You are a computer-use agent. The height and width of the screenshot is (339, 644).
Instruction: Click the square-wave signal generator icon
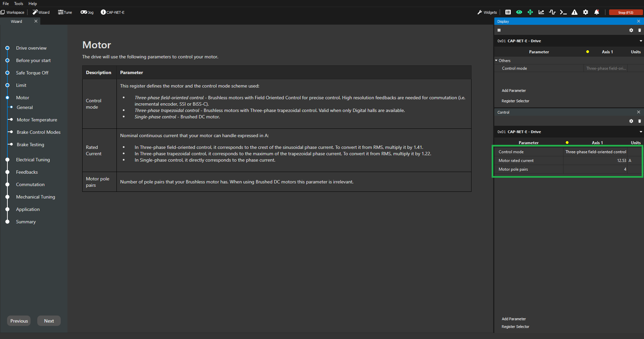click(x=552, y=12)
